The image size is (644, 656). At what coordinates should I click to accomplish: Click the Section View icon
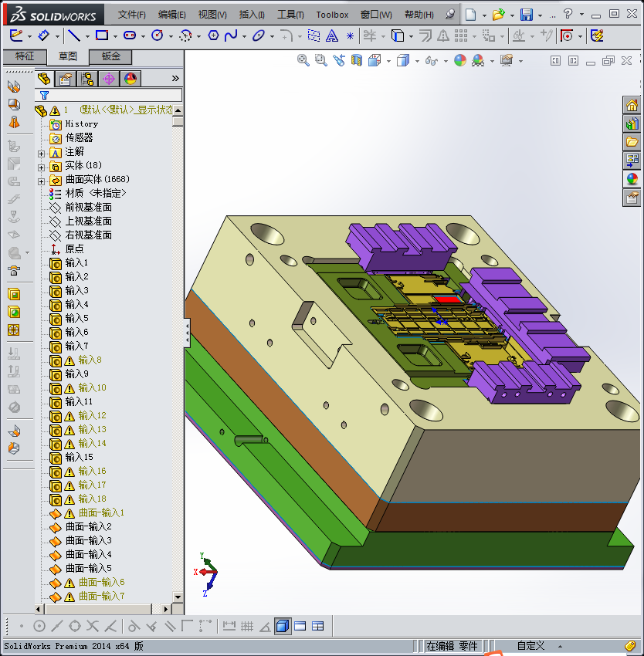tap(356, 61)
